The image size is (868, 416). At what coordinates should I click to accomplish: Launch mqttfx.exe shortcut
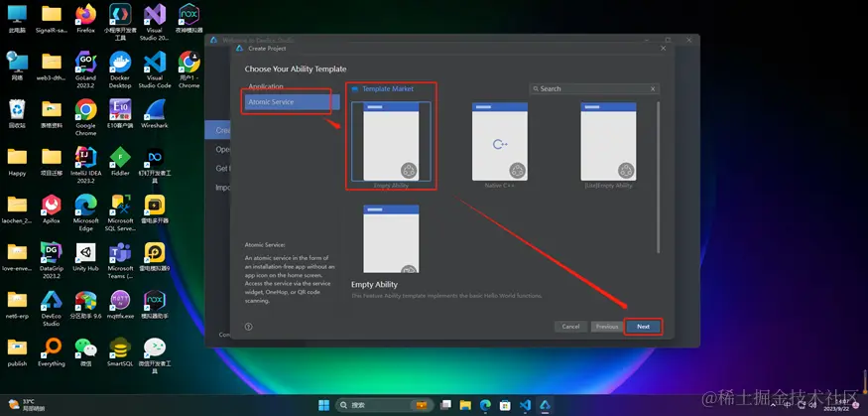120,304
